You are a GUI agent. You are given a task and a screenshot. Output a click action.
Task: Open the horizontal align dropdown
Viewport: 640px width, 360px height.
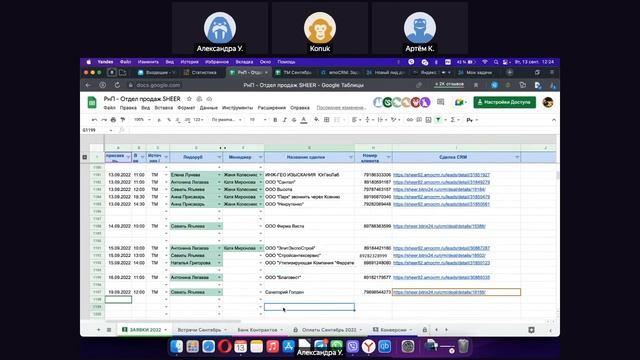click(356, 120)
